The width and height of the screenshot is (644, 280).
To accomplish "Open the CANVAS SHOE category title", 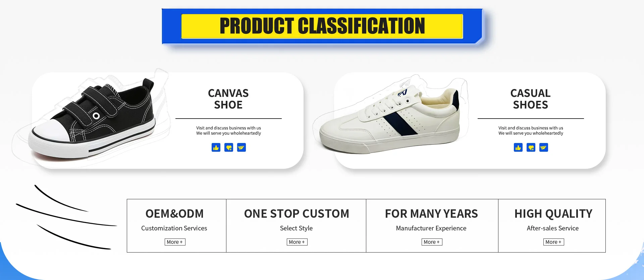I will tap(228, 99).
